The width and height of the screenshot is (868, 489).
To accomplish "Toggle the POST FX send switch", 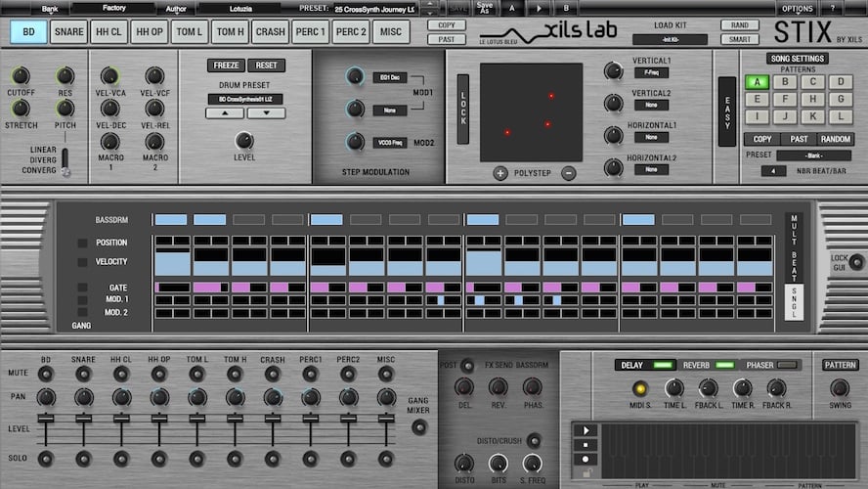I will click(468, 365).
